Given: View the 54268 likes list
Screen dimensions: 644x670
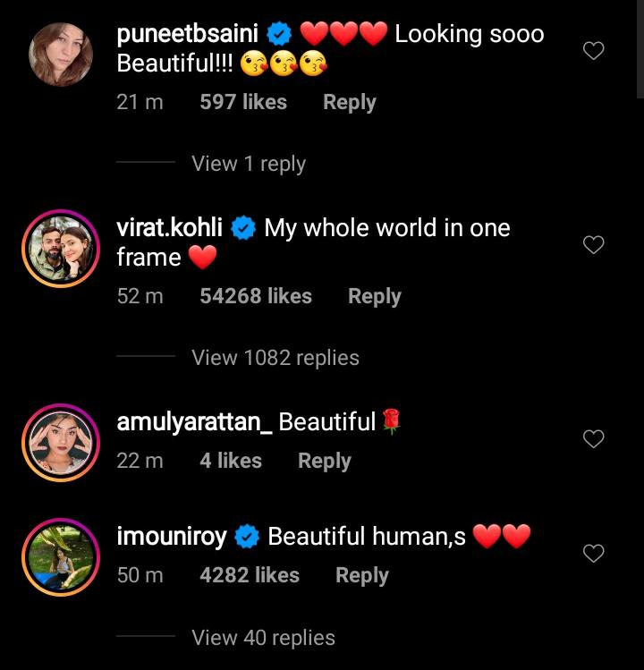Looking at the screenshot, I should coord(256,296).
